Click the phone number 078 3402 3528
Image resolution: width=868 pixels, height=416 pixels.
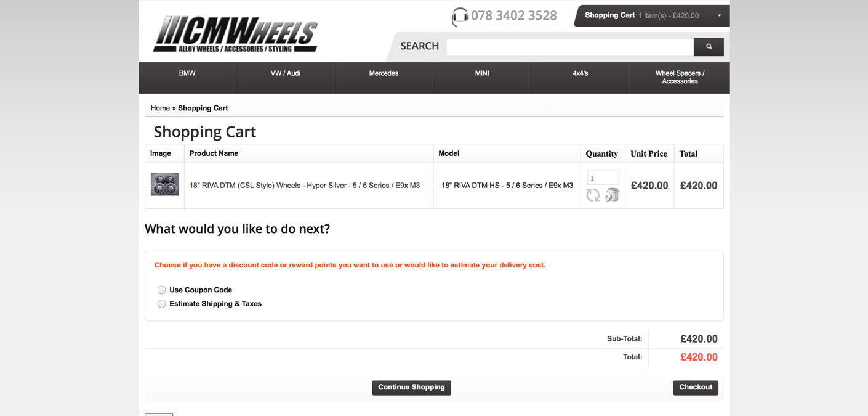click(514, 16)
